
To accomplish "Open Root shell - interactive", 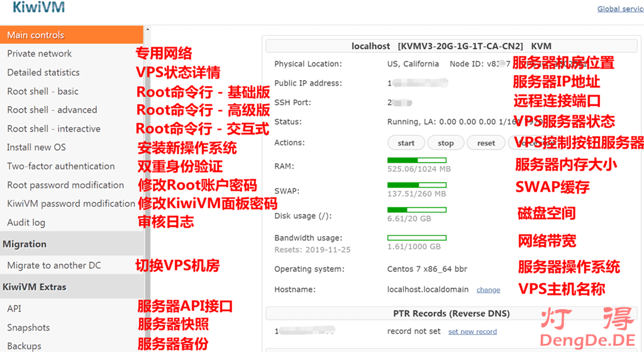I will click(54, 128).
